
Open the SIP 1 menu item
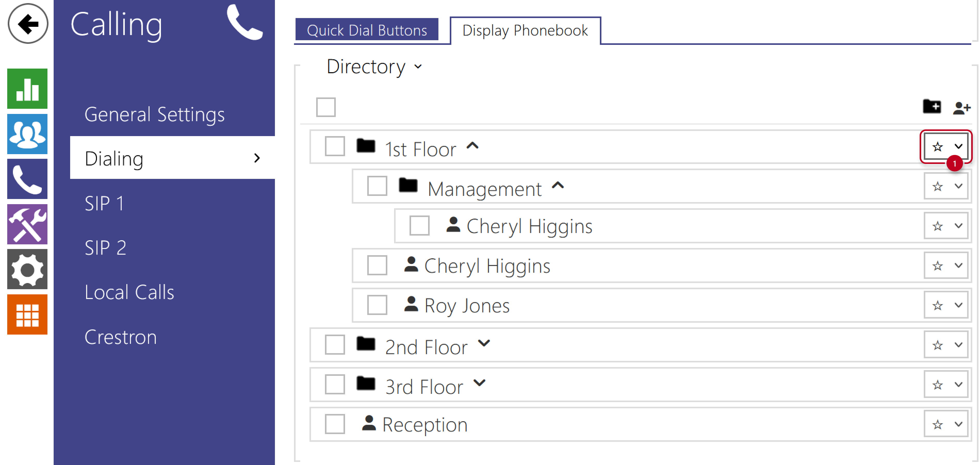[104, 203]
